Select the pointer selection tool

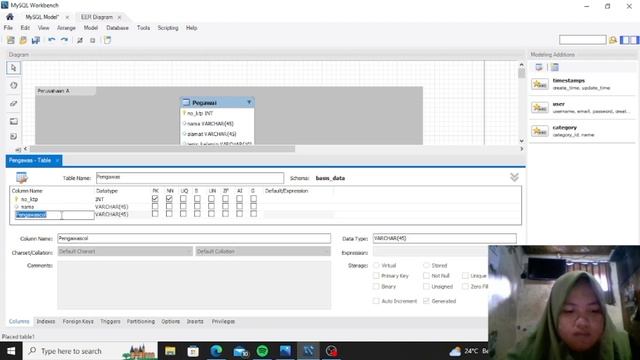point(13,68)
